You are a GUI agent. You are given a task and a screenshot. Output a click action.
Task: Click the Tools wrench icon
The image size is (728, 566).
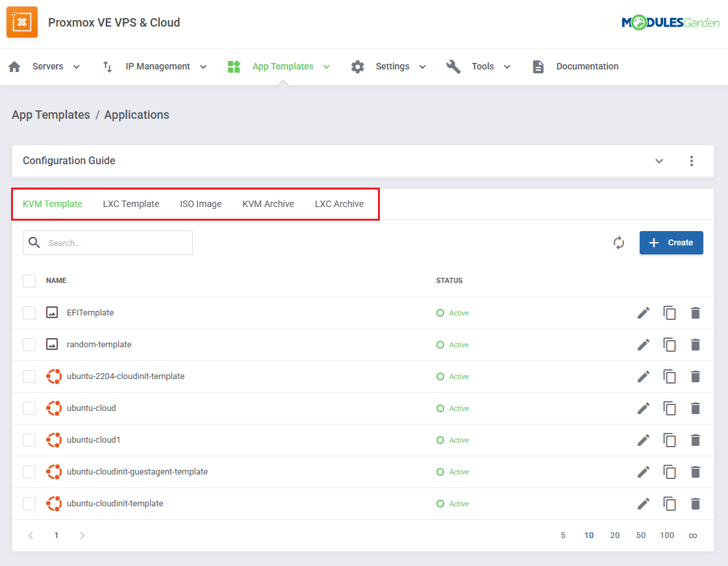coord(453,67)
